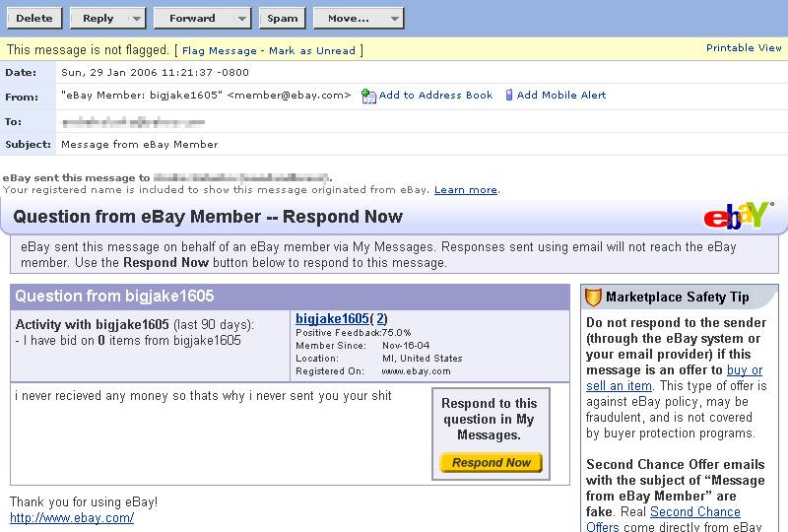Select location MI, United States text

pos(423,359)
